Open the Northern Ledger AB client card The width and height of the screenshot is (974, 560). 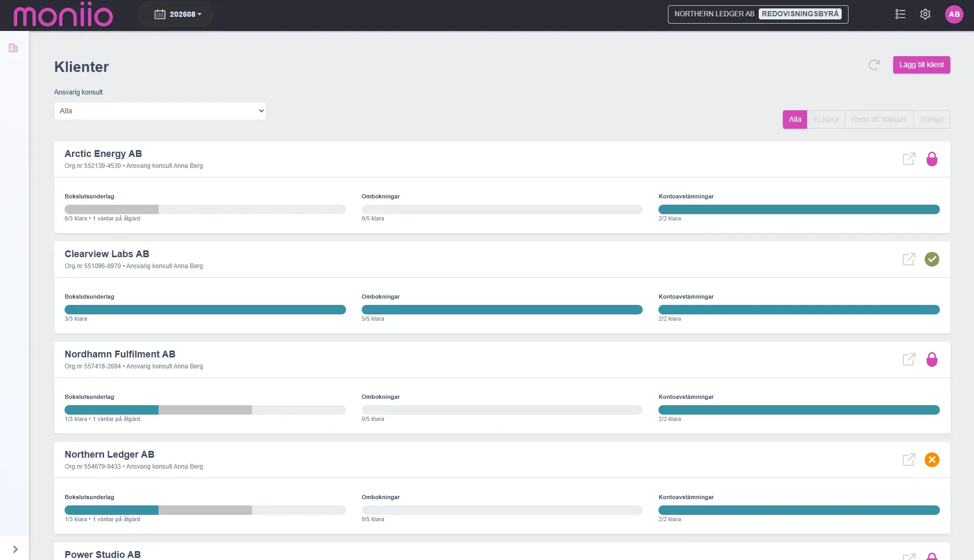[109, 455]
